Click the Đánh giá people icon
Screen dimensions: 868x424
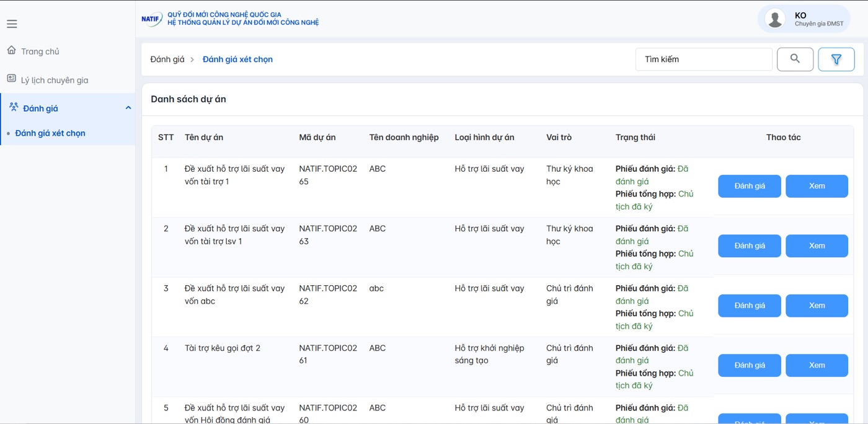coord(14,108)
